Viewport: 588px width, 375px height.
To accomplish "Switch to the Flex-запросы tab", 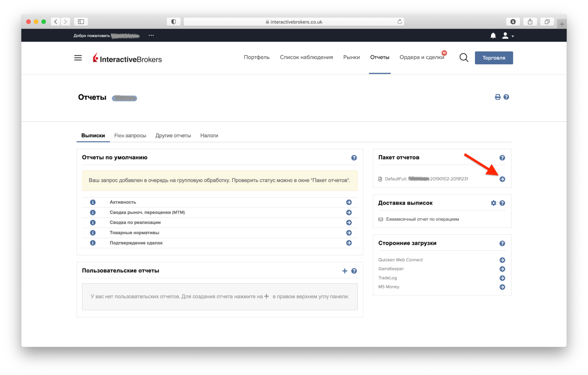I will click(130, 135).
